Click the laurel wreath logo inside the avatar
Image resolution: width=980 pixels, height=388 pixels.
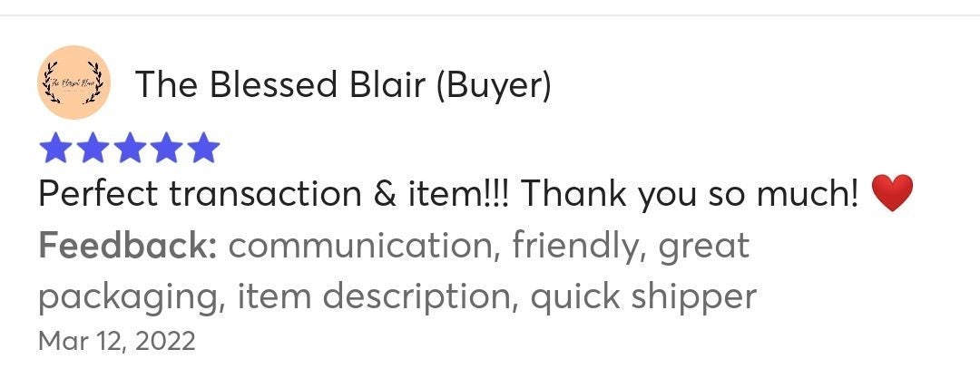click(x=74, y=82)
